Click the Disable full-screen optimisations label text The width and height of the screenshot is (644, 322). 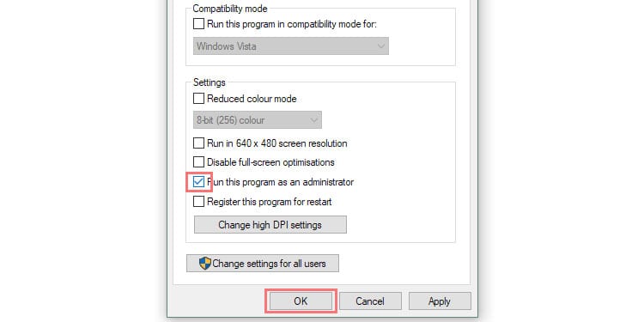click(270, 162)
